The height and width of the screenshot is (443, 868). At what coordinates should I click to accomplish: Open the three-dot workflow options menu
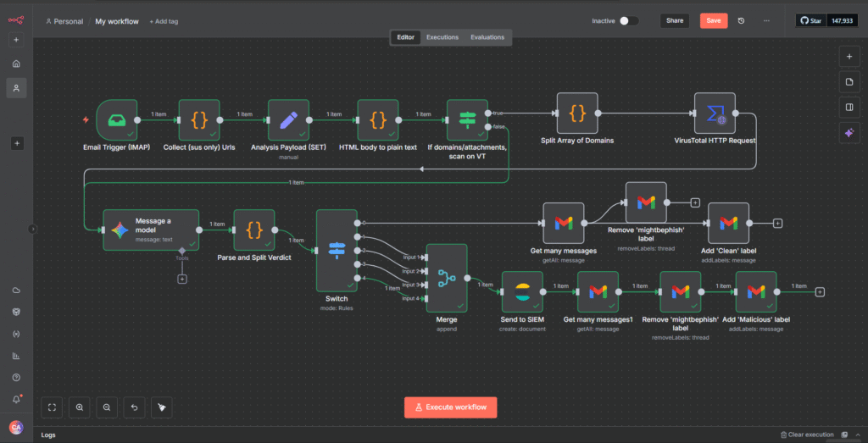pos(767,21)
